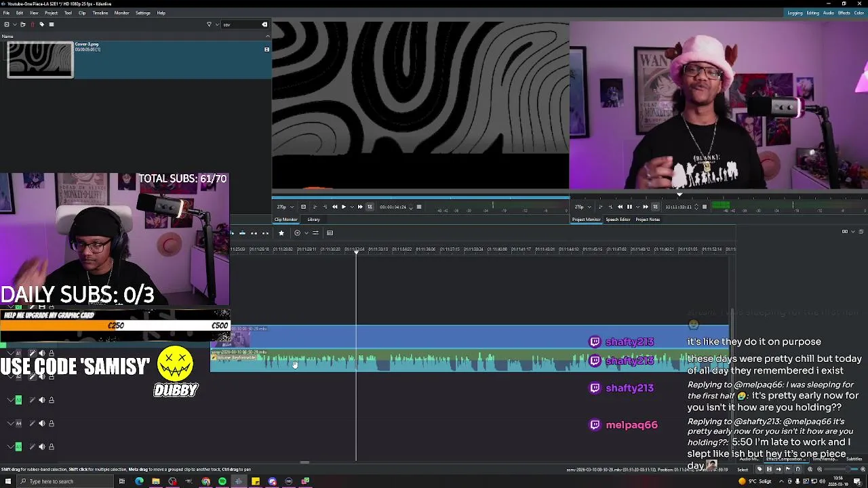Switch to the Library tab

coord(313,220)
